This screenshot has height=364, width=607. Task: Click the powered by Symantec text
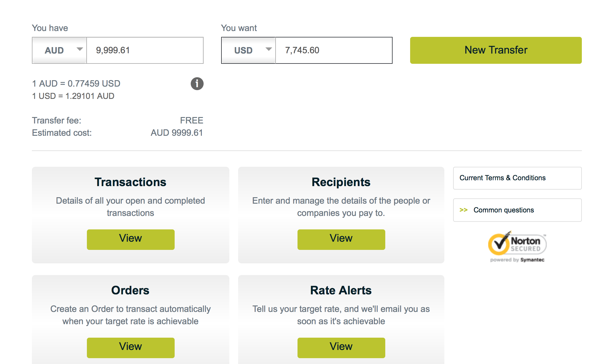(x=517, y=260)
